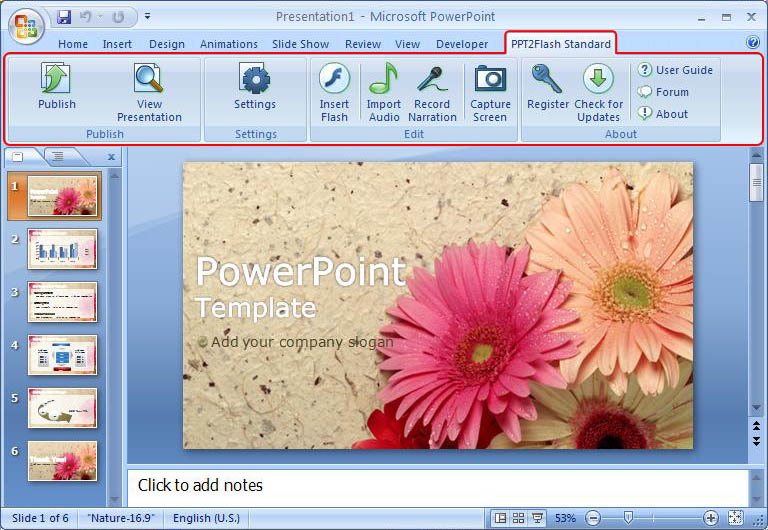Open the Review tab
Image resolution: width=768 pixels, height=530 pixels.
tap(362, 44)
